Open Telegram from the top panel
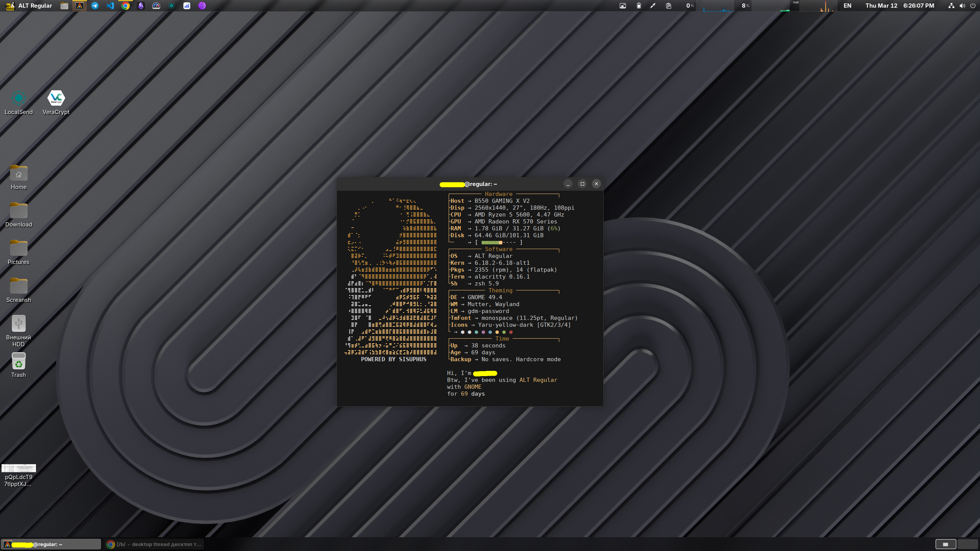 [95, 6]
